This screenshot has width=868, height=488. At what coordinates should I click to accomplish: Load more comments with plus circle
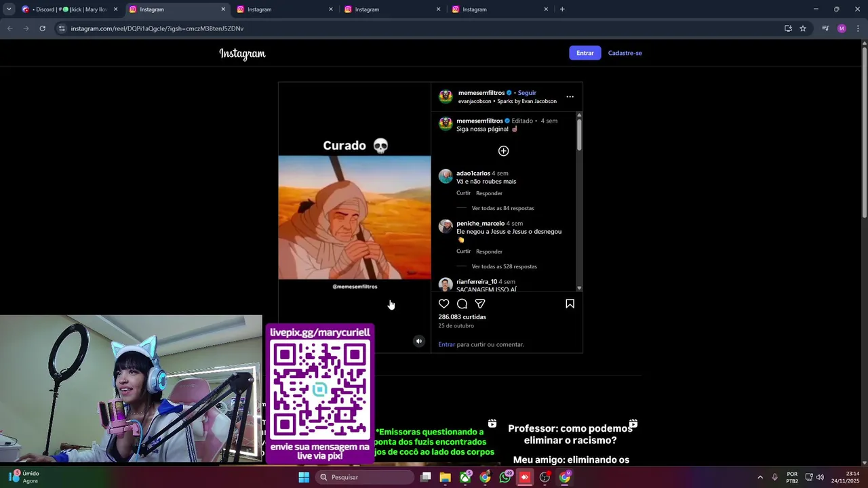click(x=503, y=151)
